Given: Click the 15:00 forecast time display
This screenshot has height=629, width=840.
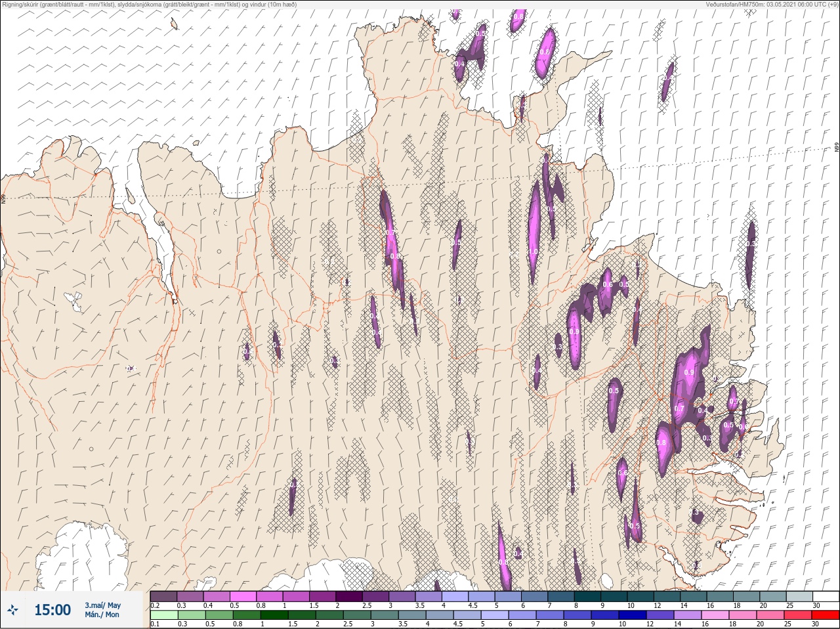Looking at the screenshot, I should point(52,610).
